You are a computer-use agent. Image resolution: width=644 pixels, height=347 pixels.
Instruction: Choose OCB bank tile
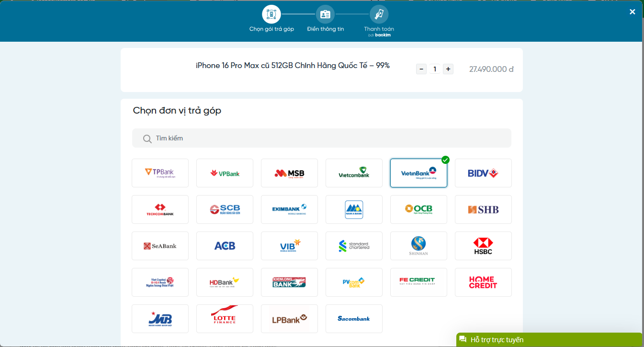click(418, 209)
